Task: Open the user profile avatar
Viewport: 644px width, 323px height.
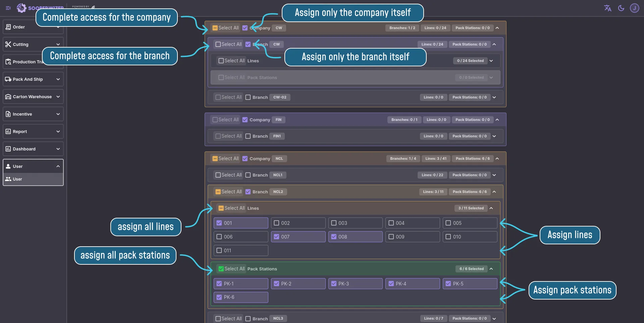Action: tap(634, 8)
